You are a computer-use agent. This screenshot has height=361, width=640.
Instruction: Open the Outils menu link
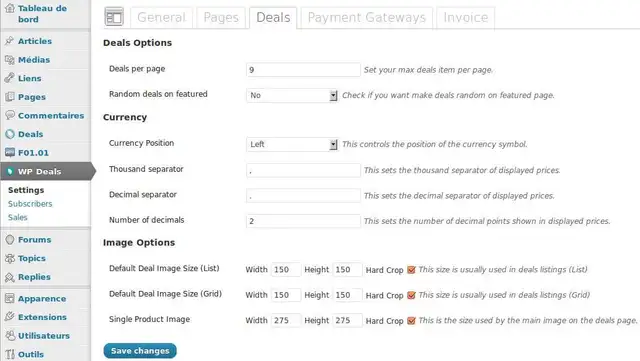point(31,354)
